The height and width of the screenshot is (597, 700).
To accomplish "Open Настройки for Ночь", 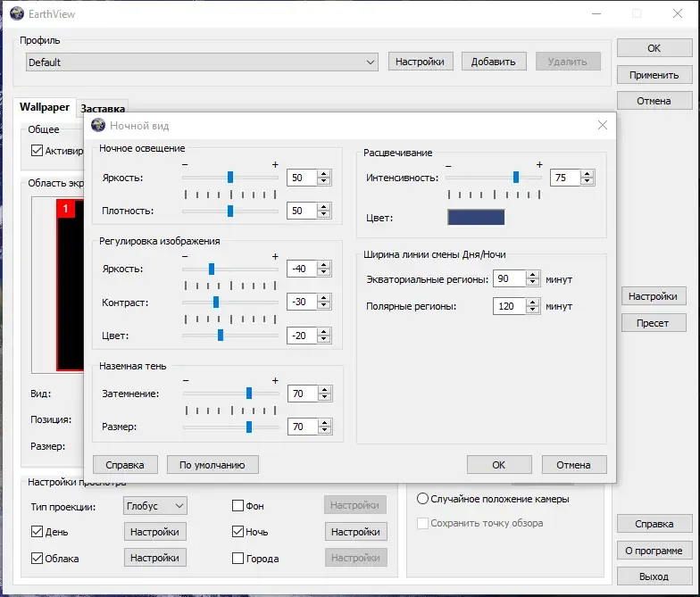I will (x=355, y=532).
